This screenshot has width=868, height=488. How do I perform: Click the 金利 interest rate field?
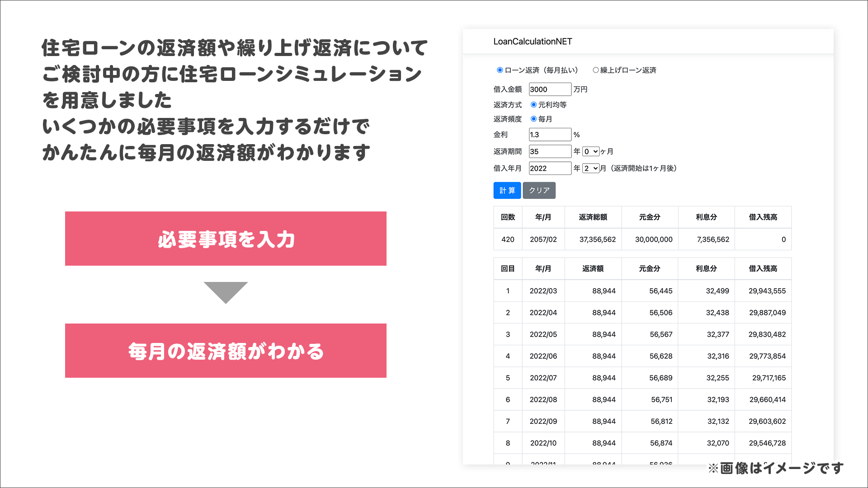[550, 135]
